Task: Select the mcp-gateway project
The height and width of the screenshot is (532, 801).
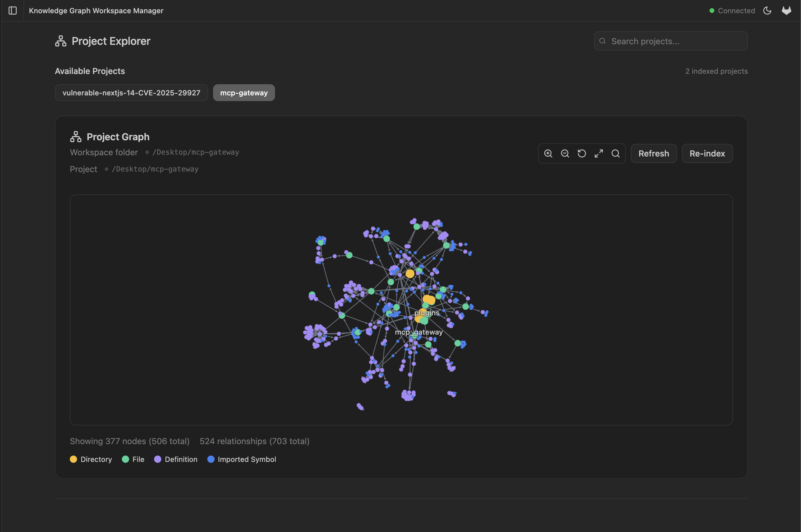Action: tap(244, 92)
